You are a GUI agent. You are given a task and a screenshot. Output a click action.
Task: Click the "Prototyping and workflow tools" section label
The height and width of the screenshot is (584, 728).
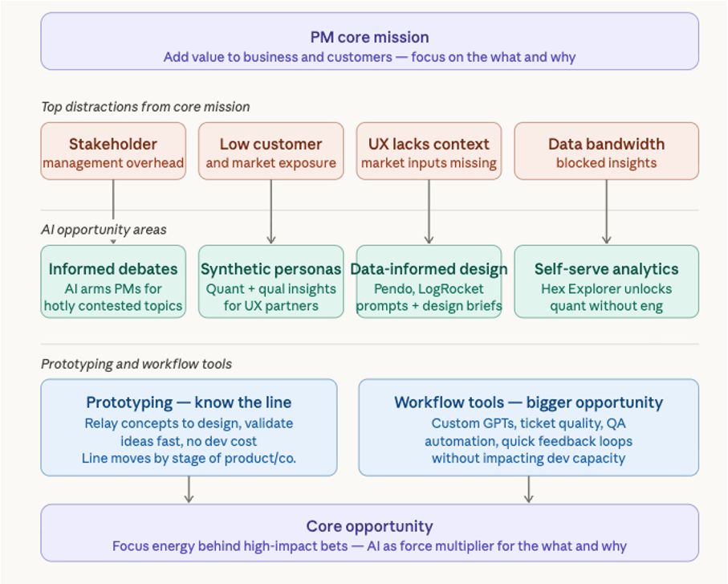coord(136,364)
